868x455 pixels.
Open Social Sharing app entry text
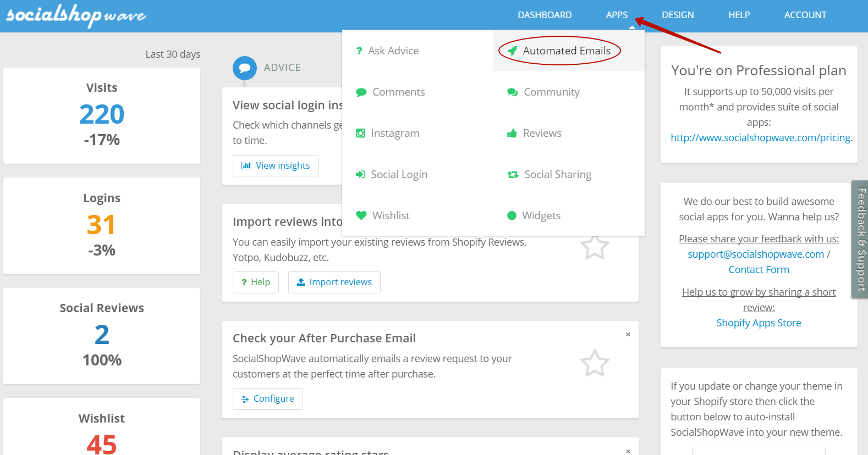[558, 174]
